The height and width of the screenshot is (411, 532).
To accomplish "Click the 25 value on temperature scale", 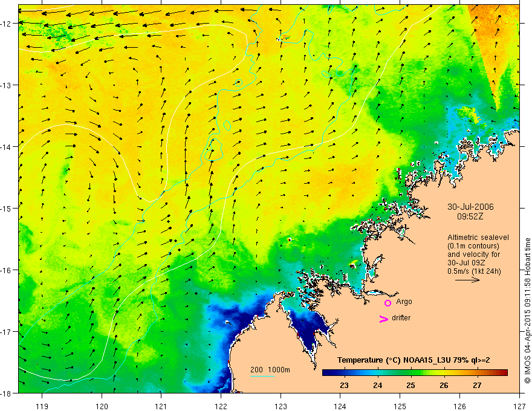I will pos(410,386).
